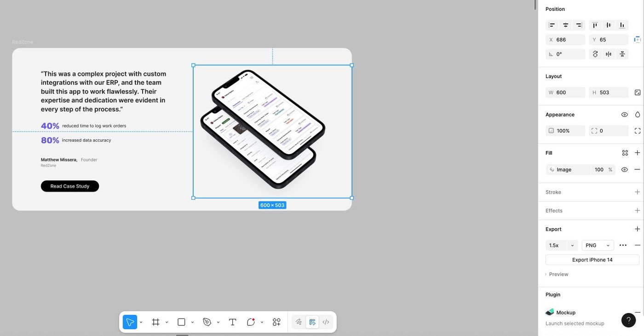Add a stroke
The image size is (644, 336).
point(637,192)
